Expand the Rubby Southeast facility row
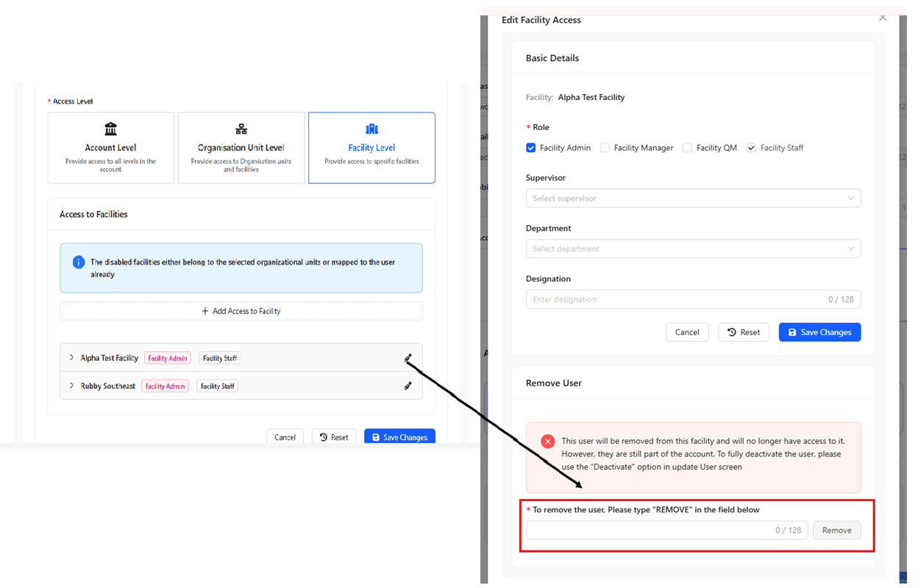The width and height of the screenshot is (918, 588). [71, 386]
